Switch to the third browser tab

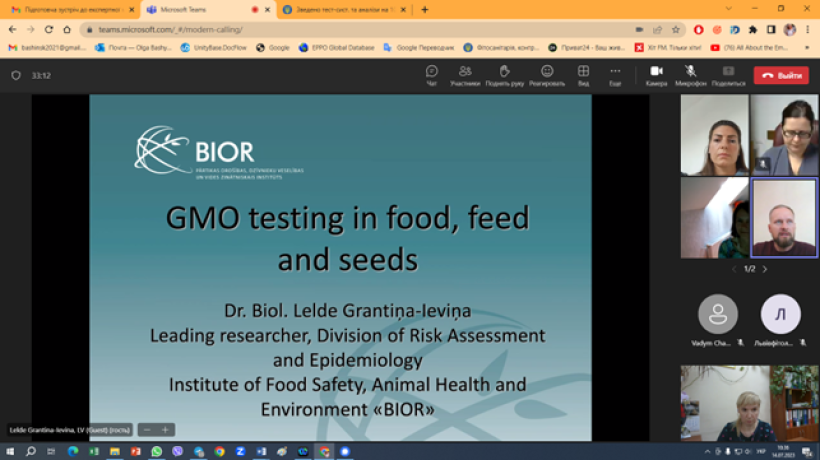[344, 9]
